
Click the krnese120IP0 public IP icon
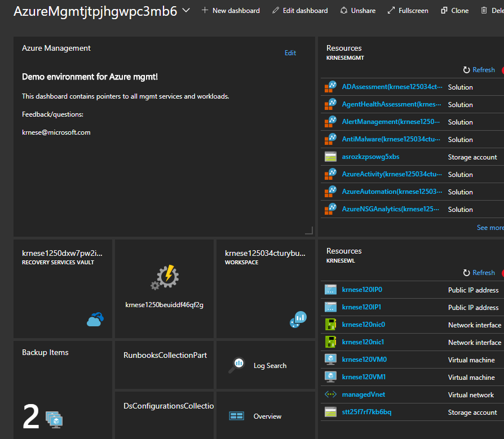[x=330, y=290]
